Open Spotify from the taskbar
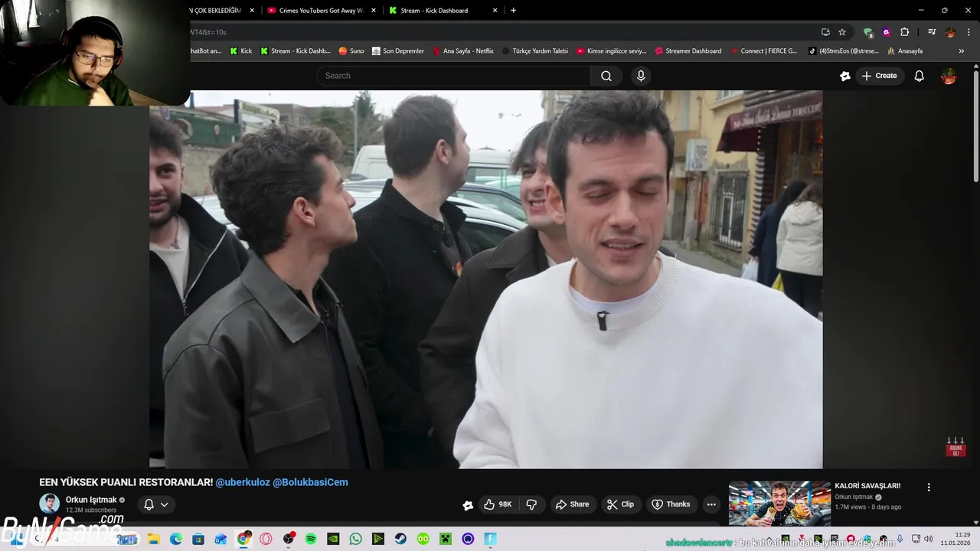This screenshot has width=980, height=551. (x=311, y=539)
